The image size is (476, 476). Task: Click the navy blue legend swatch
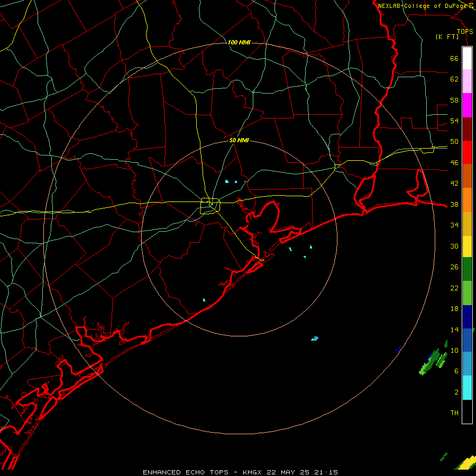tap(467, 317)
